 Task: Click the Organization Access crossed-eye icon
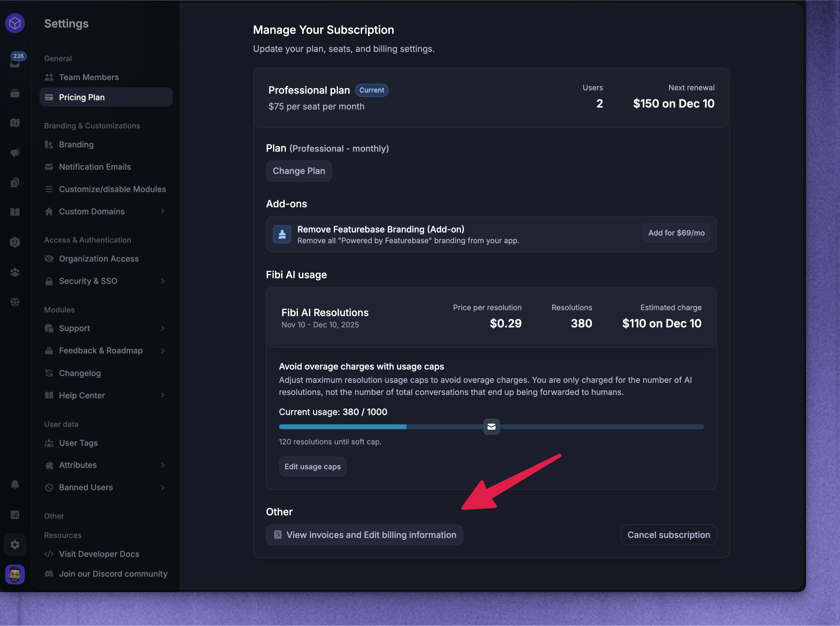(x=49, y=259)
